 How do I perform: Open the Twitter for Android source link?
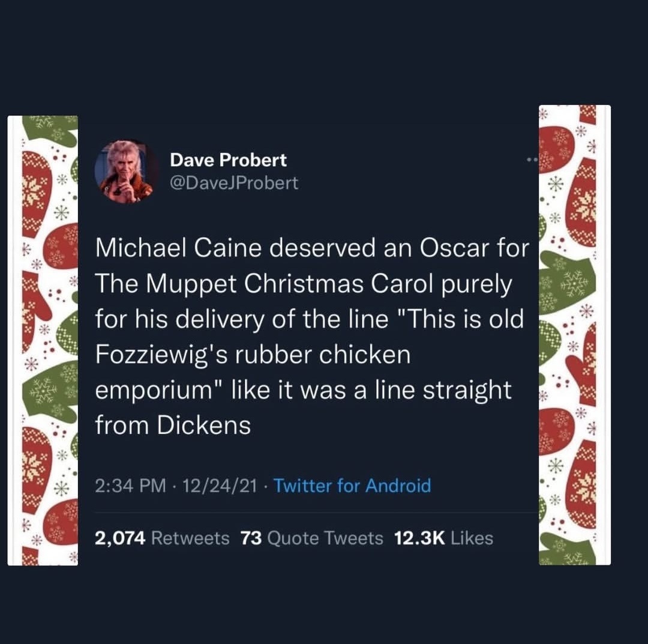352,485
